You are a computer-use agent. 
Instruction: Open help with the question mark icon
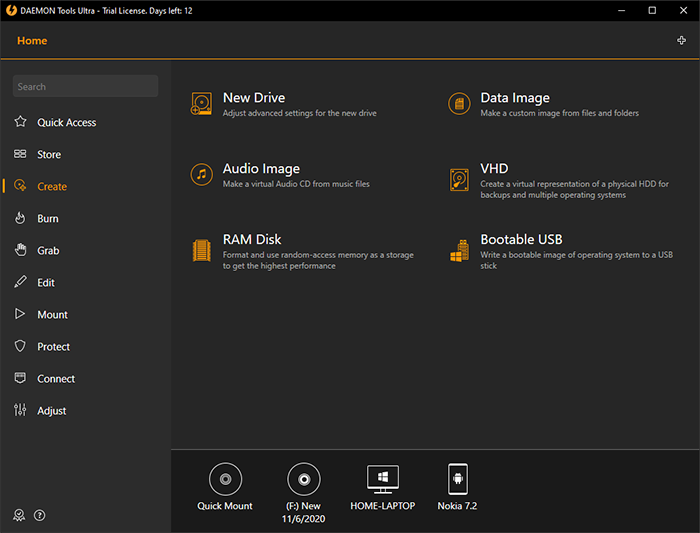tap(40, 515)
